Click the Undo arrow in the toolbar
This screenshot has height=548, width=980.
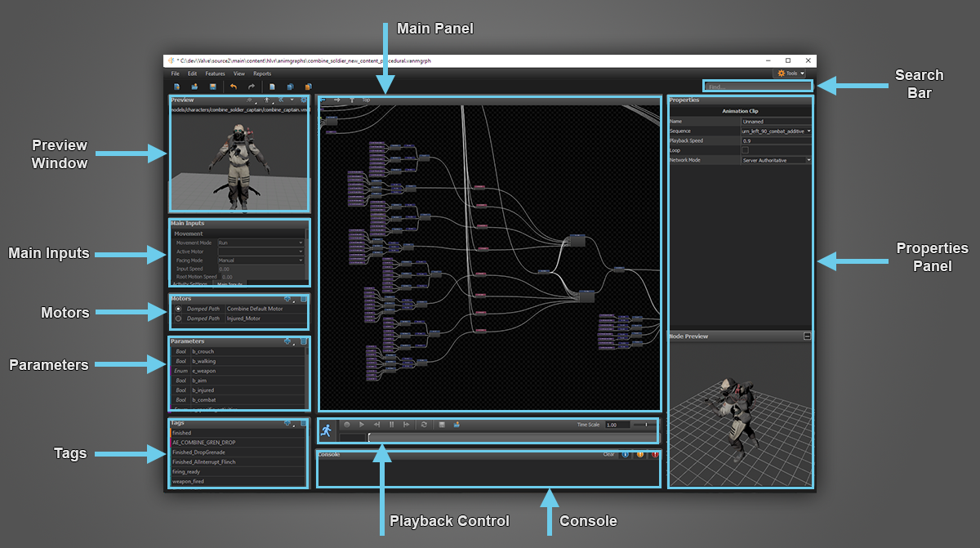(234, 87)
